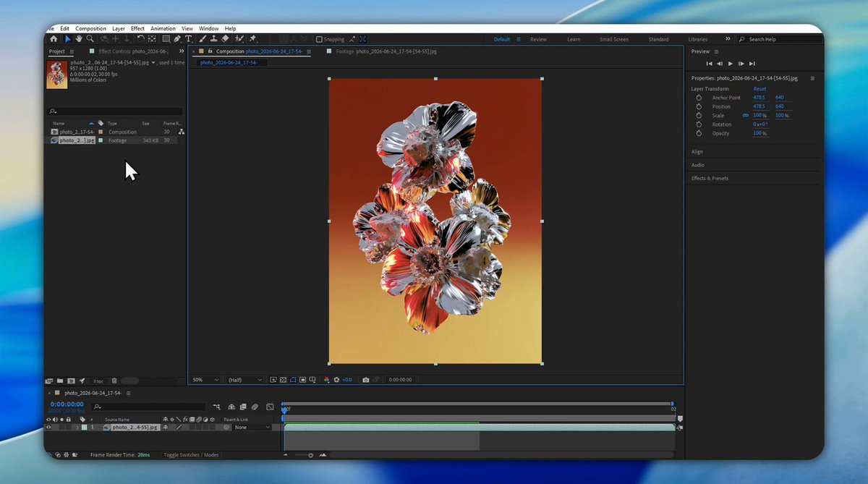Toggle mask and shape path visibility
Screen dimensions: 868x484
coord(292,380)
